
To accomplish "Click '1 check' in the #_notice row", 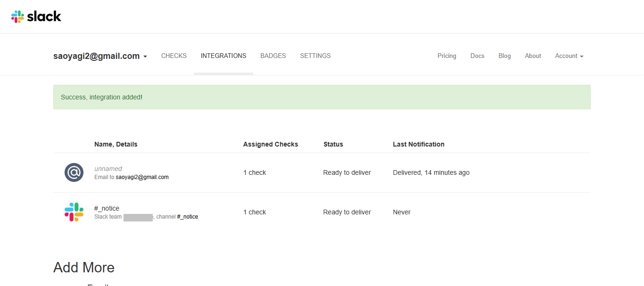I will [255, 212].
